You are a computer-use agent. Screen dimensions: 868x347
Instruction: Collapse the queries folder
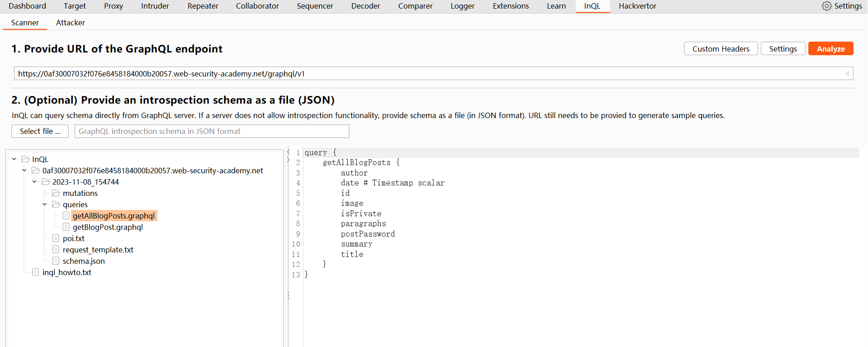tap(45, 204)
